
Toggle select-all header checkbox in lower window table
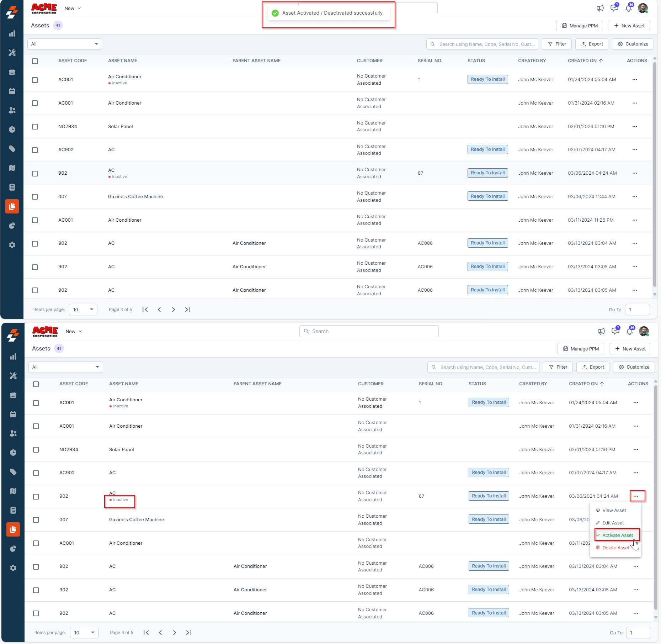point(36,384)
